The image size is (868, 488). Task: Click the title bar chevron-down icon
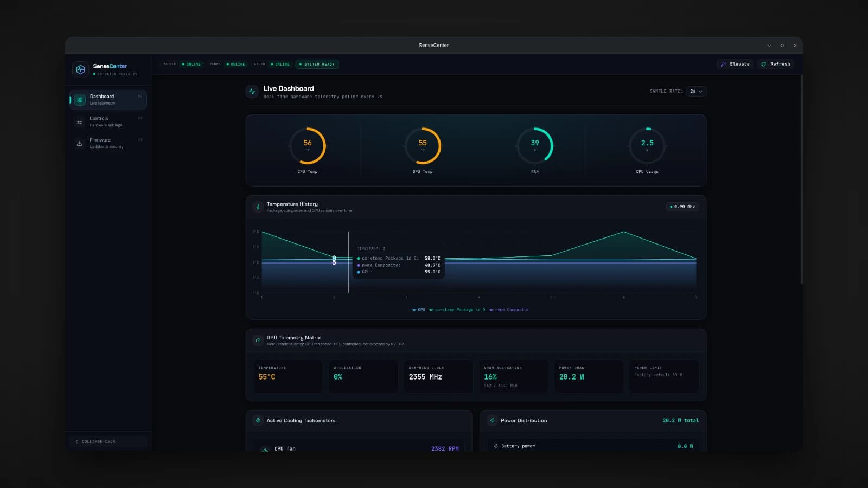pos(769,46)
